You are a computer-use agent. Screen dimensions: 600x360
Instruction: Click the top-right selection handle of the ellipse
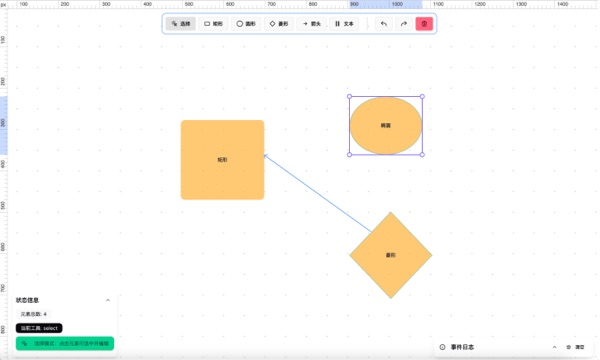pos(422,96)
